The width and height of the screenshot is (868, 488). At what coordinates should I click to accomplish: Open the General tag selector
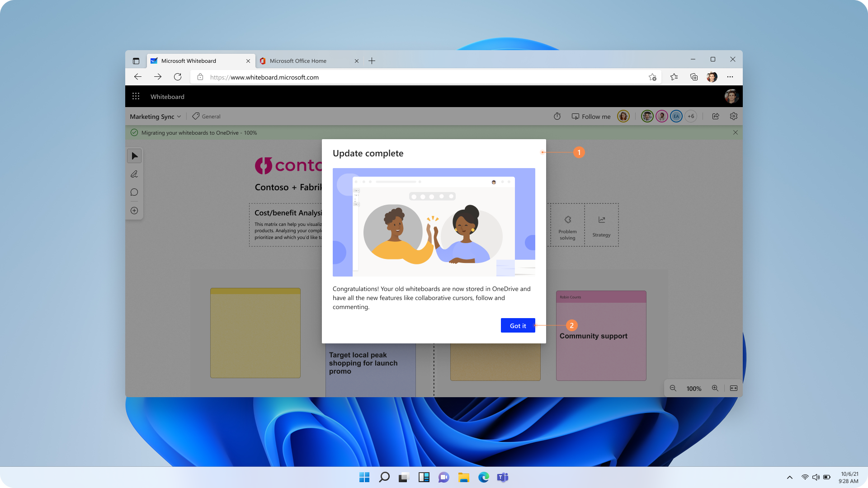[206, 116]
